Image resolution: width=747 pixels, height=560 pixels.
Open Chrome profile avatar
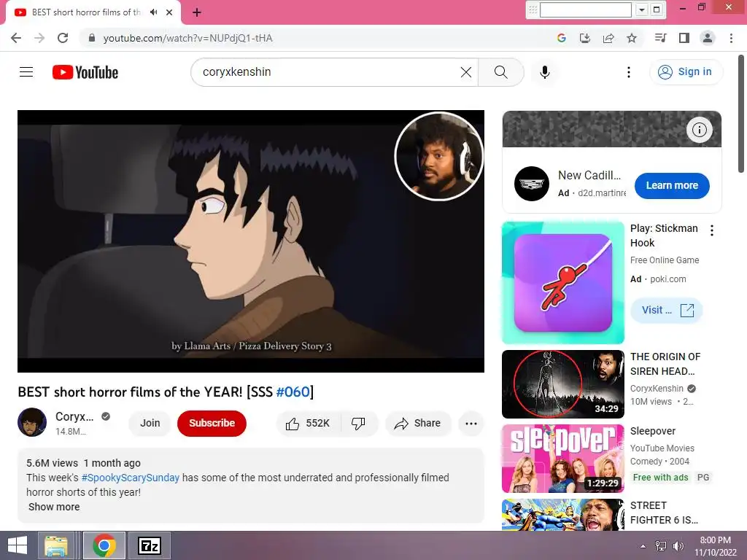coord(708,38)
